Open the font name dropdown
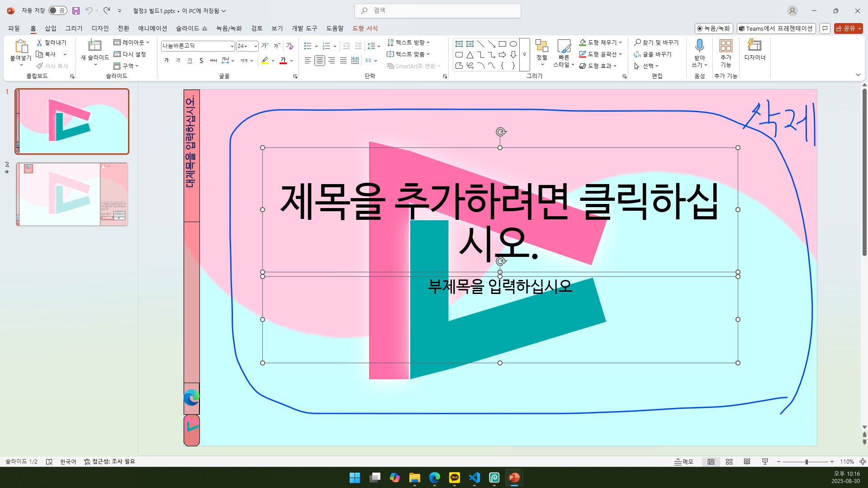Screen dimensions: 868x488 (232, 46)
